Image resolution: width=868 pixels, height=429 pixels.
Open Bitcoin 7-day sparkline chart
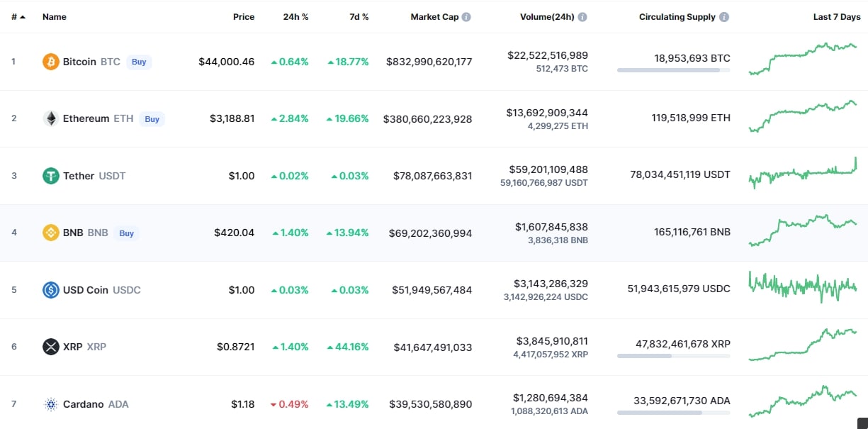(803, 58)
